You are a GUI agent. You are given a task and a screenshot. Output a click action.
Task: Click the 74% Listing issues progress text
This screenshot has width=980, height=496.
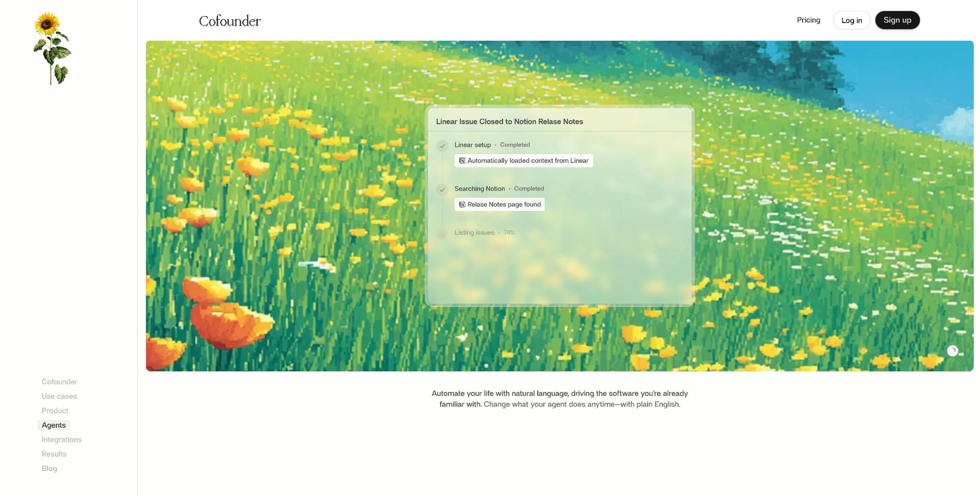click(x=509, y=233)
